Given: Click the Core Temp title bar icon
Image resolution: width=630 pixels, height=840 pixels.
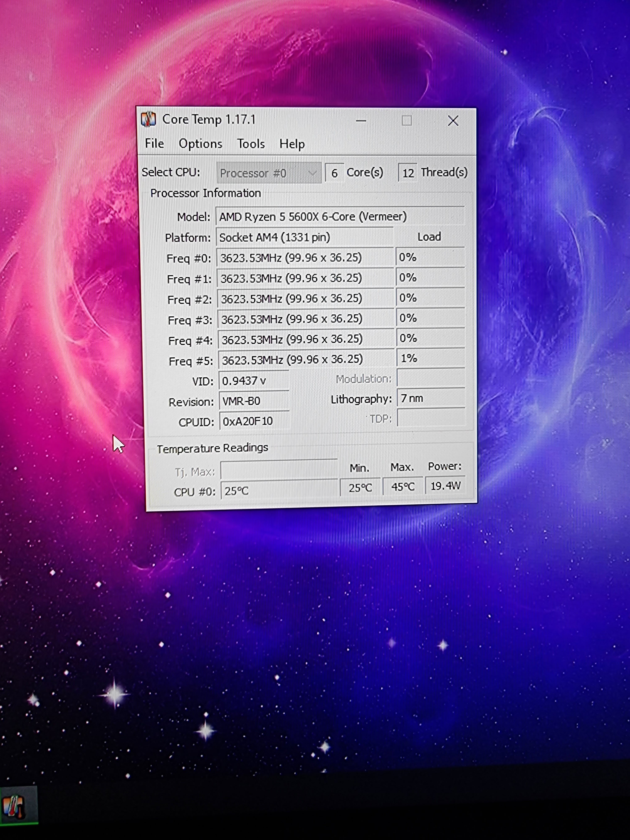Looking at the screenshot, I should 148,119.
